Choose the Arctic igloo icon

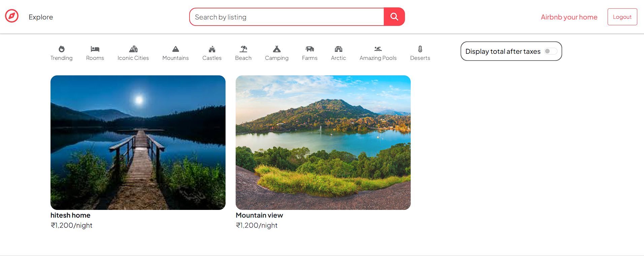click(338, 49)
